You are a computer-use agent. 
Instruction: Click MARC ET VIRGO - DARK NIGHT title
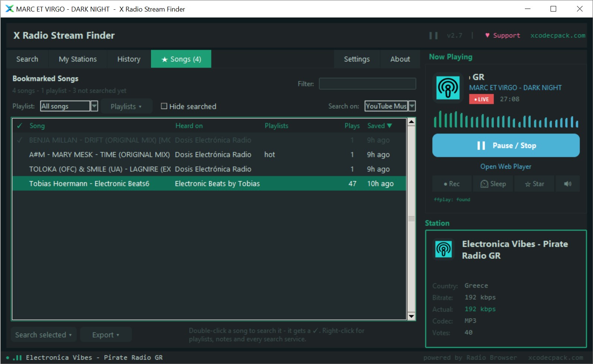[515, 88]
